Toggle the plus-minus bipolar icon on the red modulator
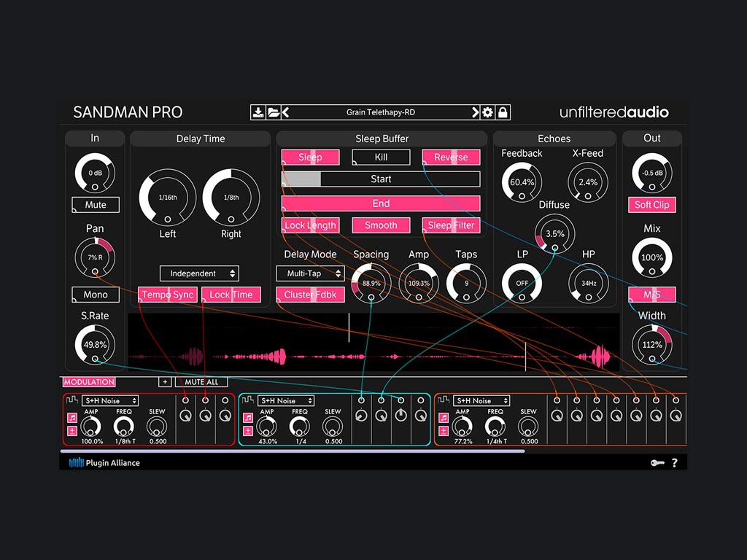747x560 pixels. pos(72,431)
